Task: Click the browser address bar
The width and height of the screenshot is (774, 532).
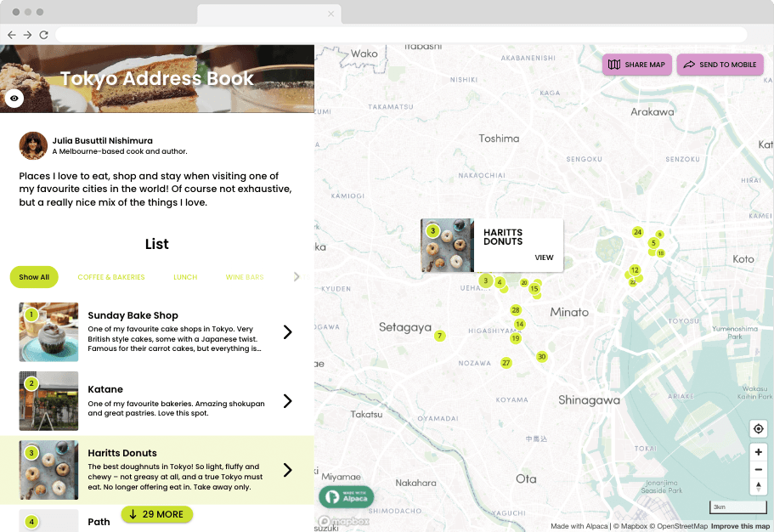Action: coord(401,35)
